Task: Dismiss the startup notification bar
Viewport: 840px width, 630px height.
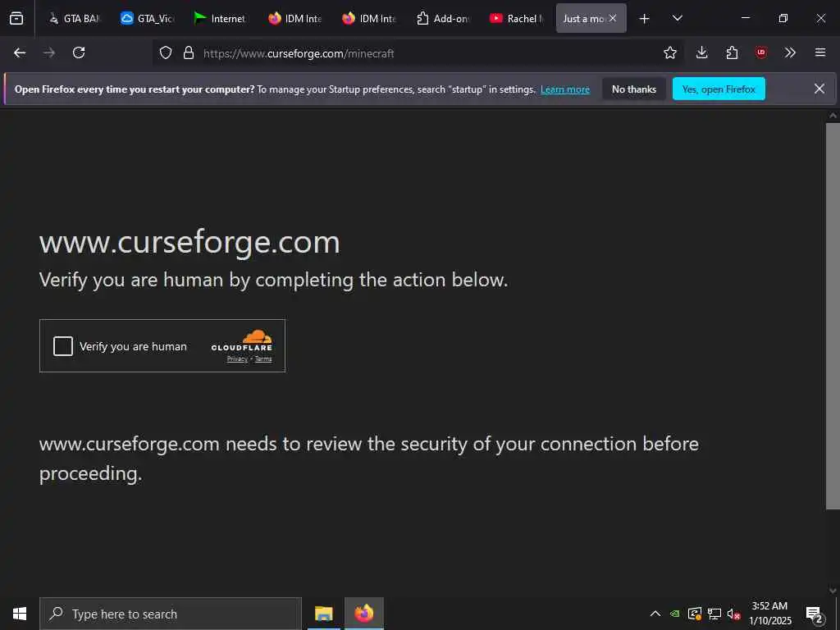Action: coord(819,89)
